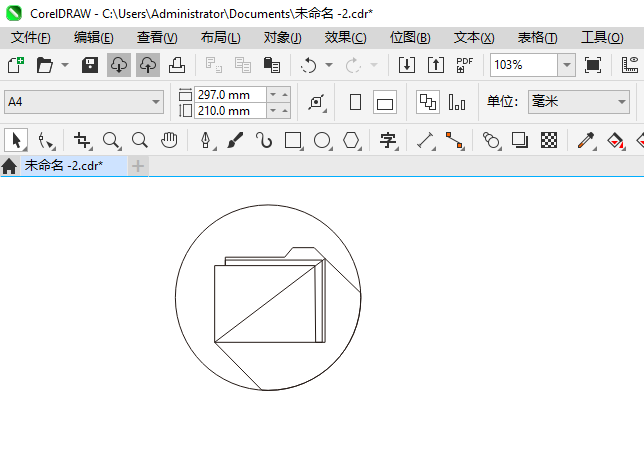Switch to the 未命名 -2.cdr document tab
The width and height of the screenshot is (644, 464).
(74, 166)
